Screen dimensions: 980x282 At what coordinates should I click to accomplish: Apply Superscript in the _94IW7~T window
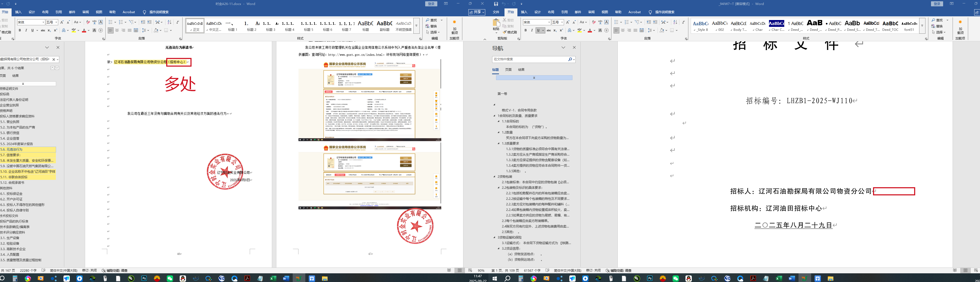pyautogui.click(x=561, y=30)
